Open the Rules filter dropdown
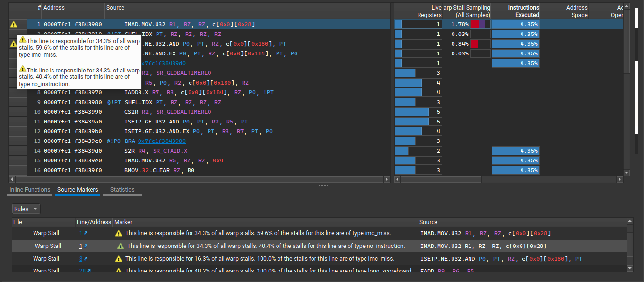This screenshot has width=644, height=282. [x=26, y=209]
